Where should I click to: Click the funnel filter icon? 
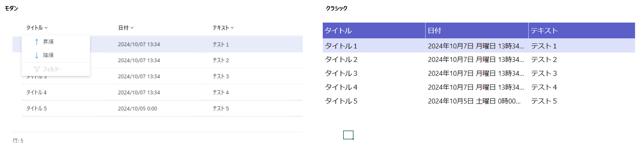point(37,69)
